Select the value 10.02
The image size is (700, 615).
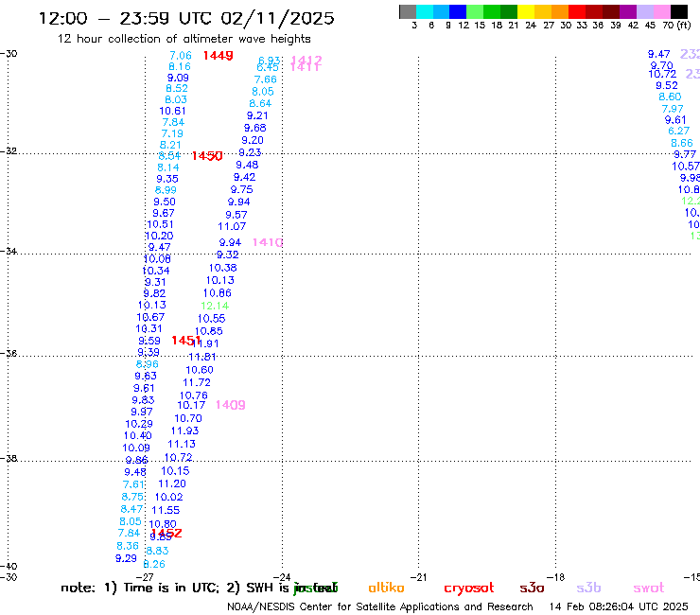click(x=168, y=497)
